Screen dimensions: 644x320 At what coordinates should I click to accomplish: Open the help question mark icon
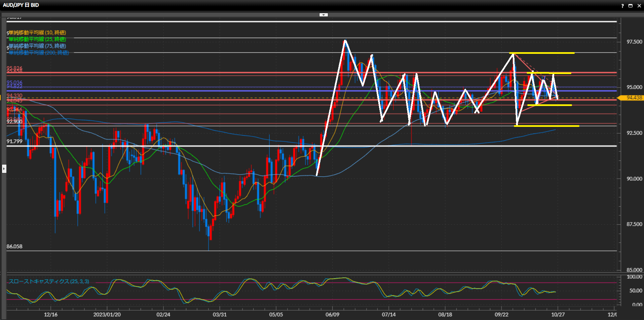[622, 6]
